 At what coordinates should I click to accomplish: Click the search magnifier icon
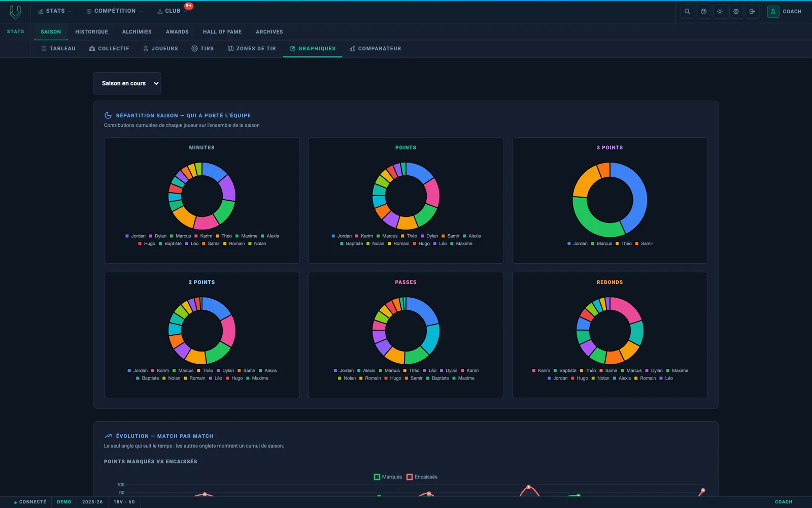[x=687, y=11]
